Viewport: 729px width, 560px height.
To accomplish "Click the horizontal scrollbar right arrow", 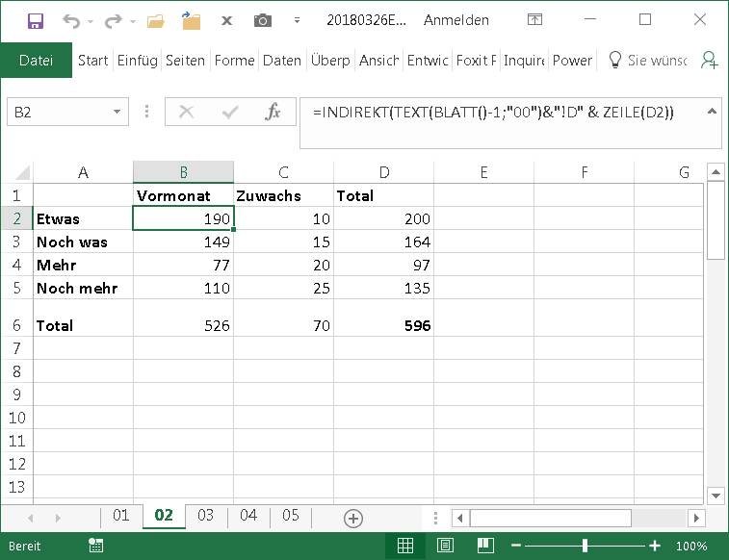I will coord(696,518).
